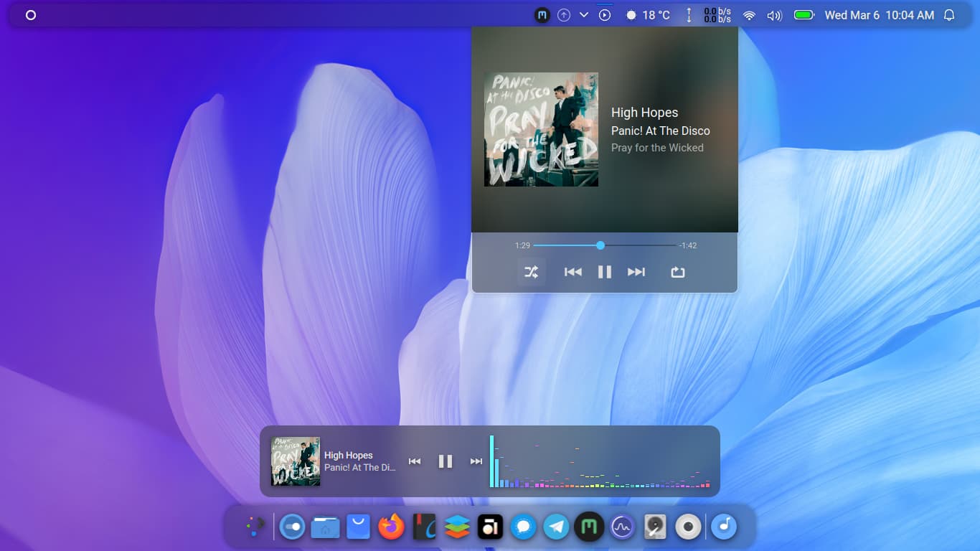Open System Settings toggle icon in dock

pos(292,527)
